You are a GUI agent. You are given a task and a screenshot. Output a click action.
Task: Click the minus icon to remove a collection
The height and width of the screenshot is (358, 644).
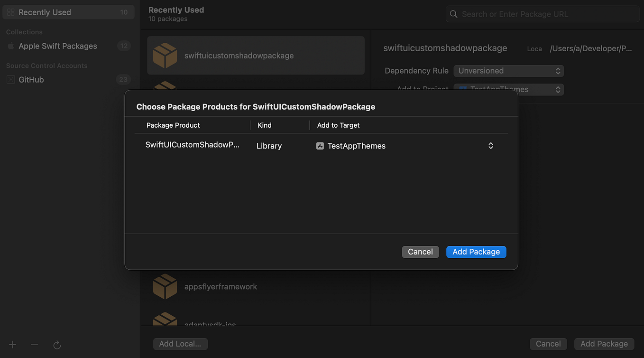coord(34,345)
